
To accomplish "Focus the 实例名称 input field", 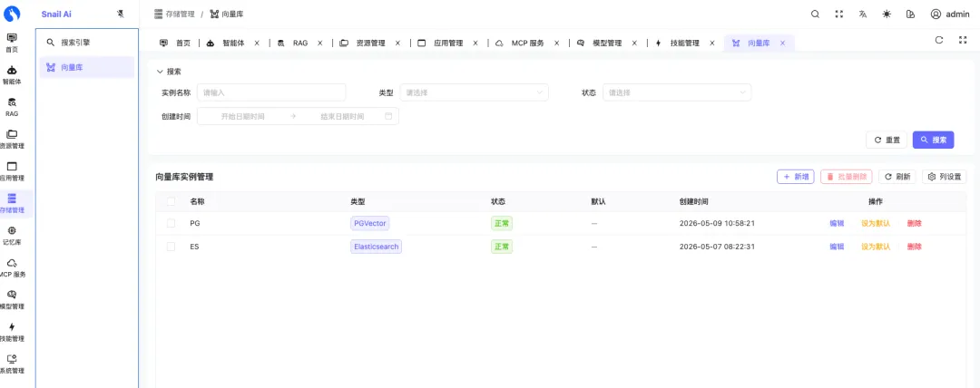I will coord(271,92).
